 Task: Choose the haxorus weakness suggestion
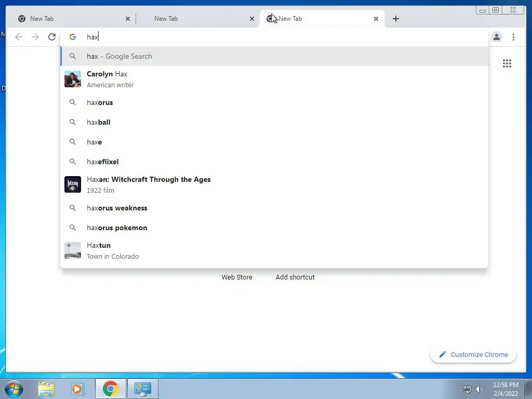(x=274, y=208)
